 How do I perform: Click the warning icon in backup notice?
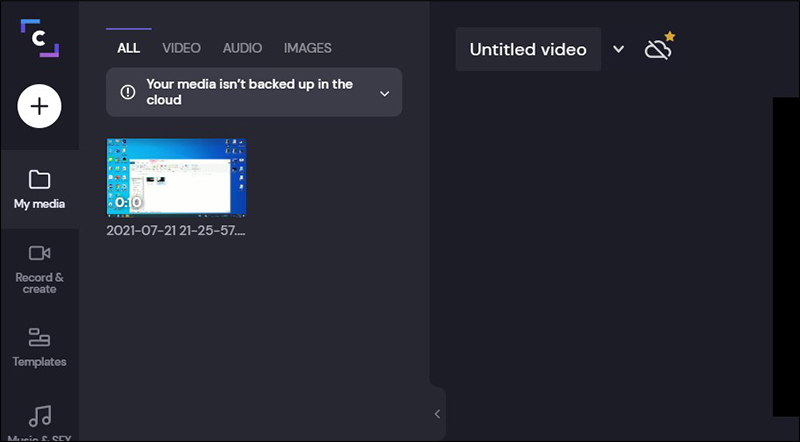pos(127,92)
